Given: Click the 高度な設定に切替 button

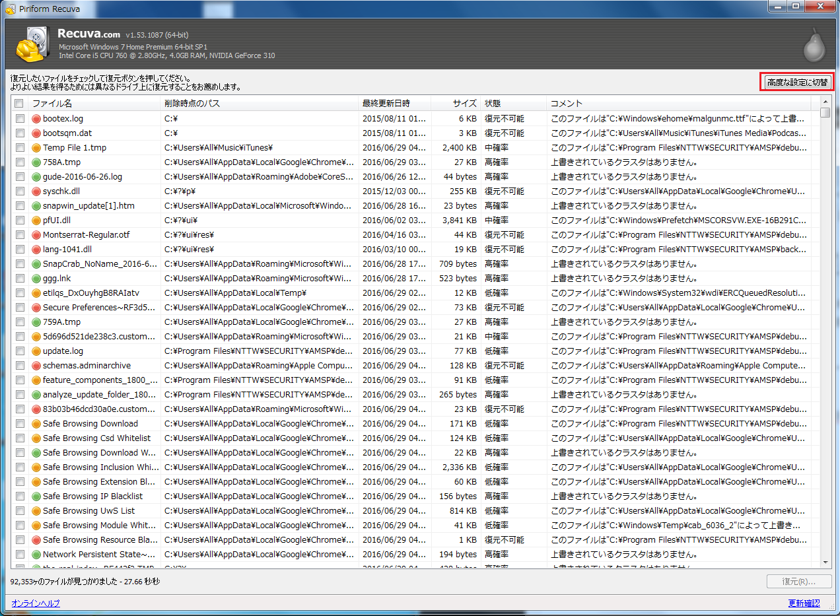Looking at the screenshot, I should 796,83.
